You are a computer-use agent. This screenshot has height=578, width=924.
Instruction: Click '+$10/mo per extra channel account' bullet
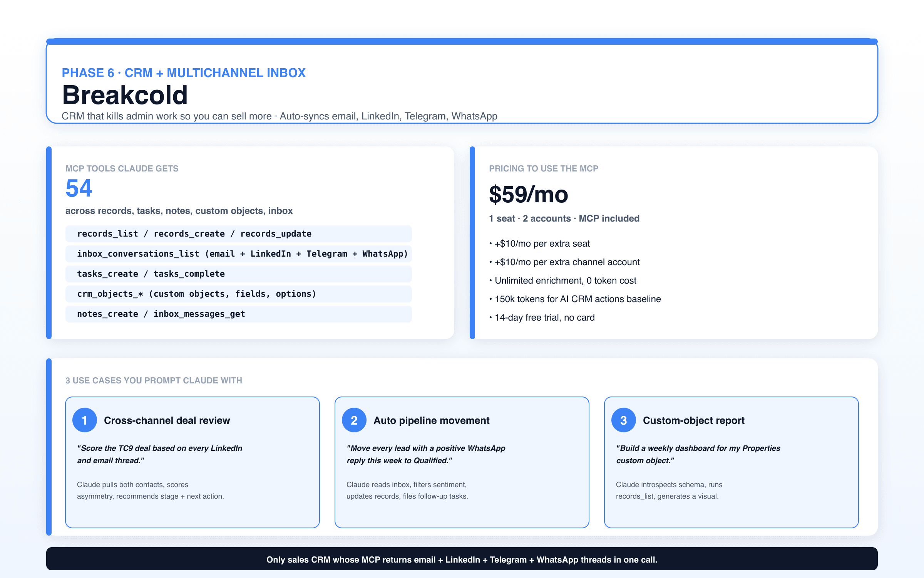(x=564, y=262)
